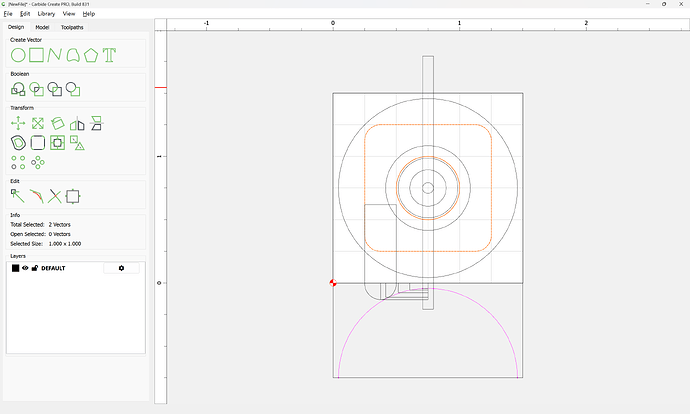Select the Node Edit tool
This screenshot has width=690, height=414.
coord(18,196)
